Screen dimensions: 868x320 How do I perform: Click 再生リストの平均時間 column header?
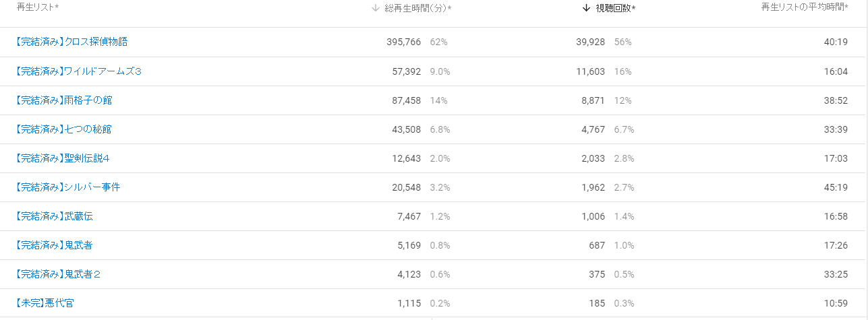[805, 7]
